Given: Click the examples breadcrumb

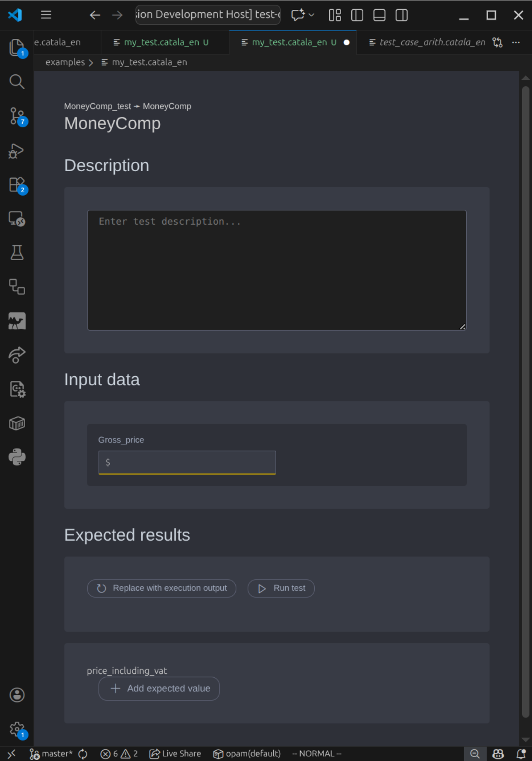Looking at the screenshot, I should tap(65, 62).
